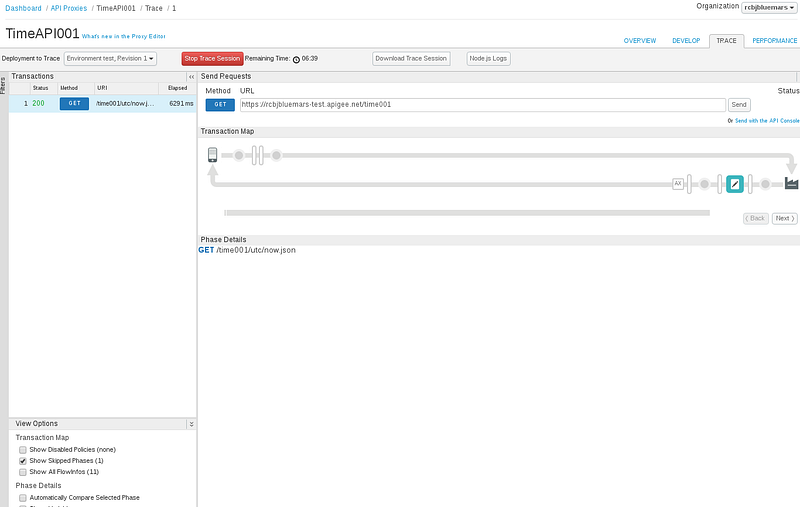
Task: Click Download Trace Session button
Action: [x=411, y=59]
